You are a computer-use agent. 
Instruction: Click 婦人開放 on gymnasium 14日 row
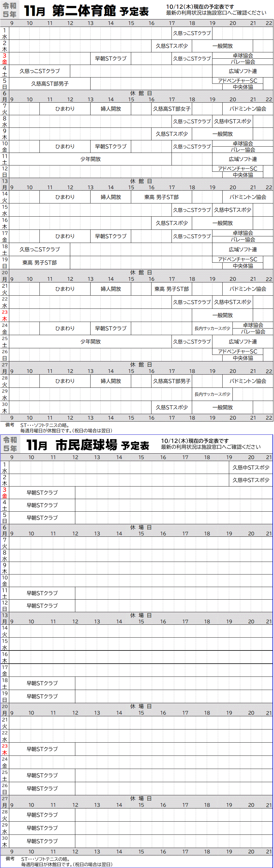111,197
